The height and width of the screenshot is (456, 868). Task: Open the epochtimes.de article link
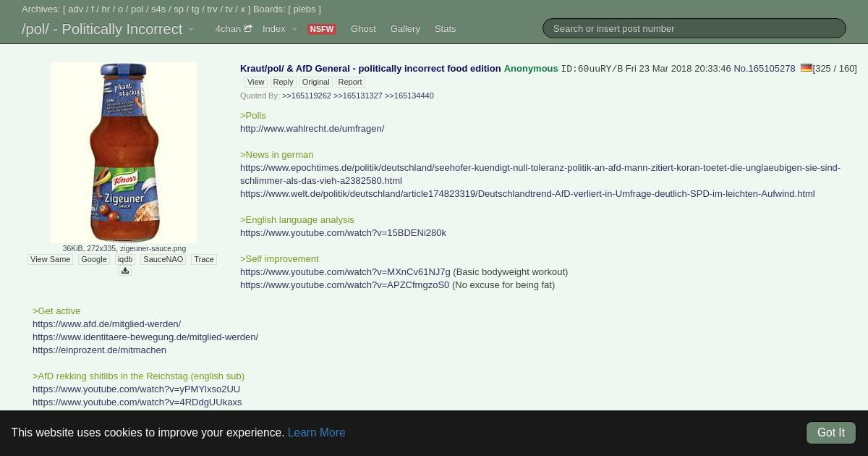pyautogui.click(x=540, y=174)
